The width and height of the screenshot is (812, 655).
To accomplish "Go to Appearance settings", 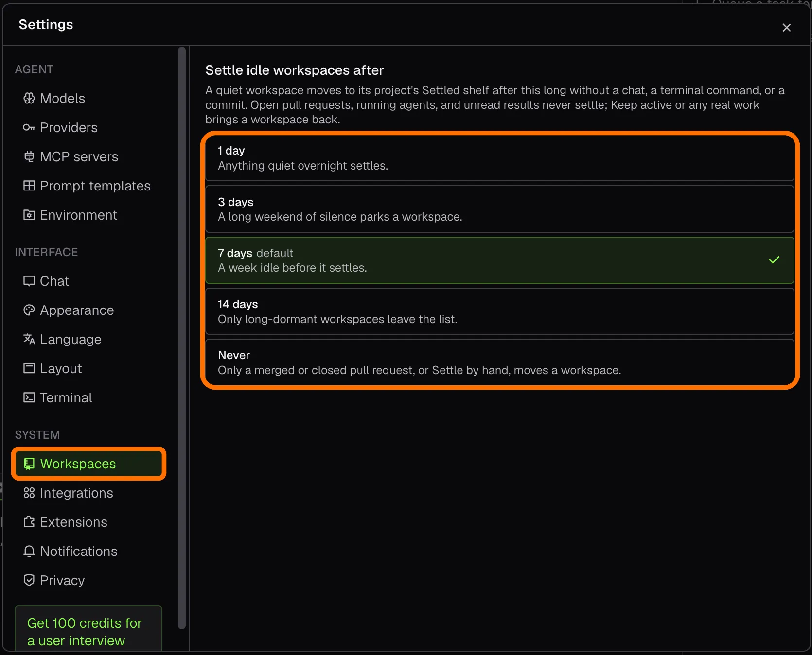I will click(88, 310).
